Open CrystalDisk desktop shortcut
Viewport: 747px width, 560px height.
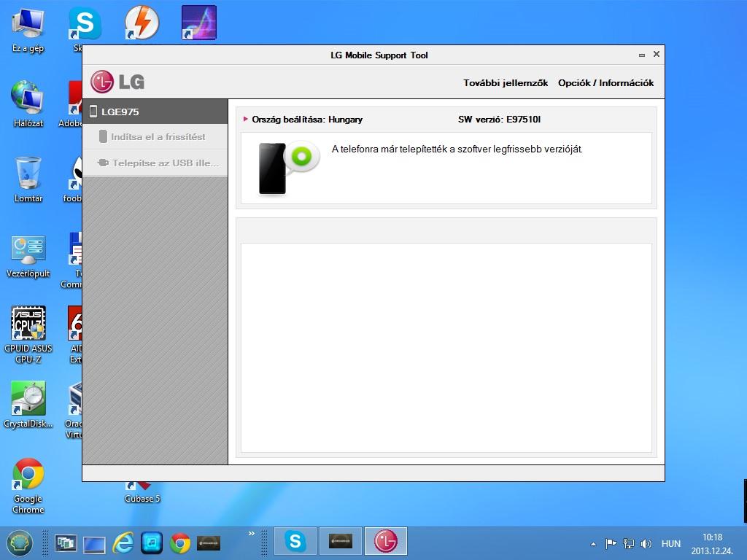(x=28, y=404)
